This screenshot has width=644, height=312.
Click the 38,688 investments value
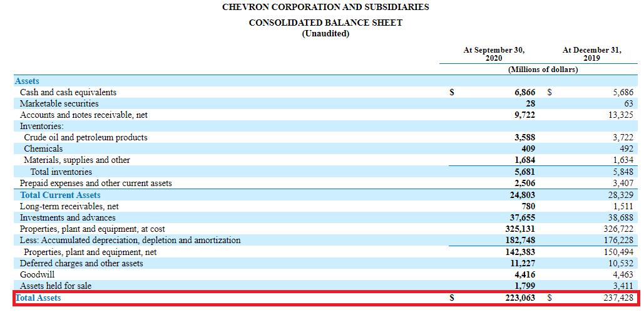[621, 217]
